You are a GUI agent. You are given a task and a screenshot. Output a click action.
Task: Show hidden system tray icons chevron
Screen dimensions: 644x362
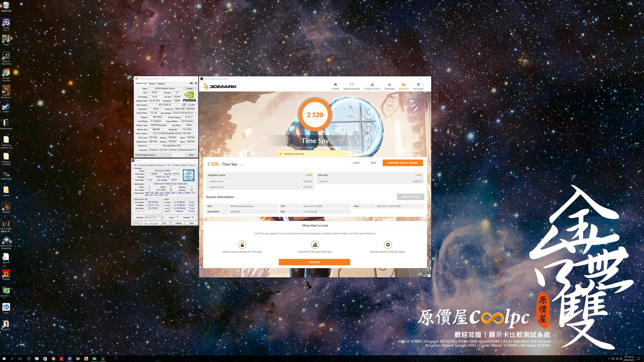pyautogui.click(x=609, y=359)
